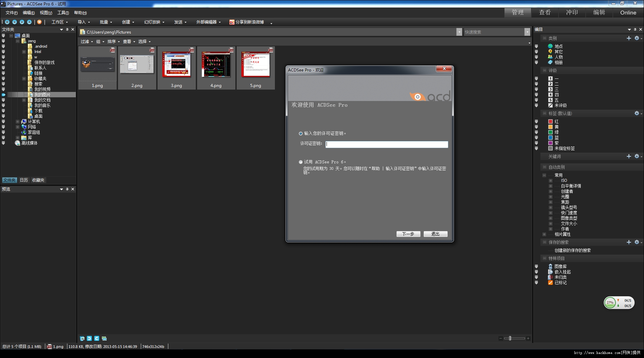Pin the 文件夹 panel with pin icon
Screen dimensions: 644x358
pyautogui.click(x=67, y=30)
